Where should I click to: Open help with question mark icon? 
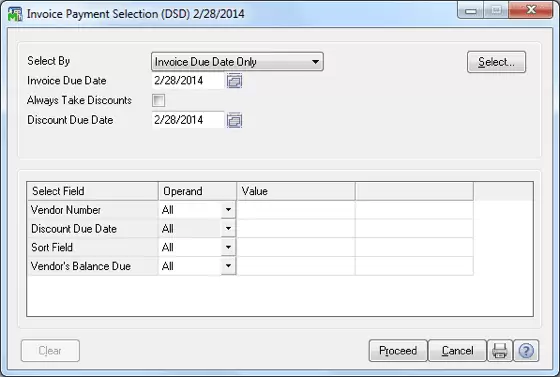click(526, 351)
